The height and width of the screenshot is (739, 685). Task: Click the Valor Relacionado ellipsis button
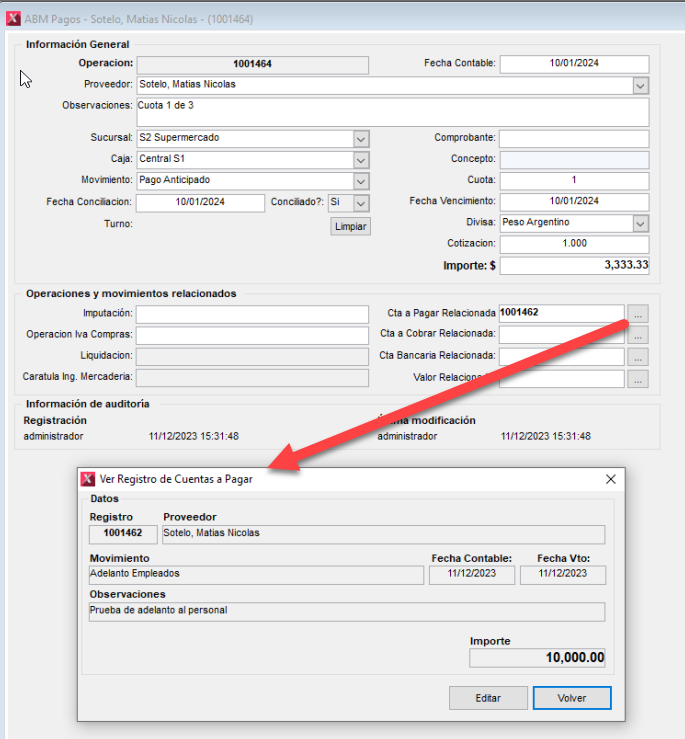click(638, 379)
